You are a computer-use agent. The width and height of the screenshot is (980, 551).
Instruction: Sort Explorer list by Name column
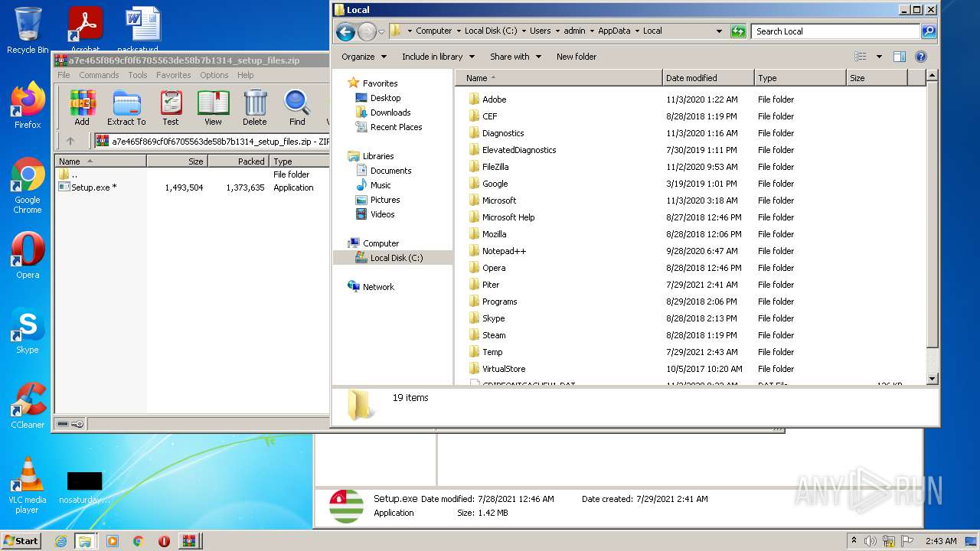(x=559, y=78)
